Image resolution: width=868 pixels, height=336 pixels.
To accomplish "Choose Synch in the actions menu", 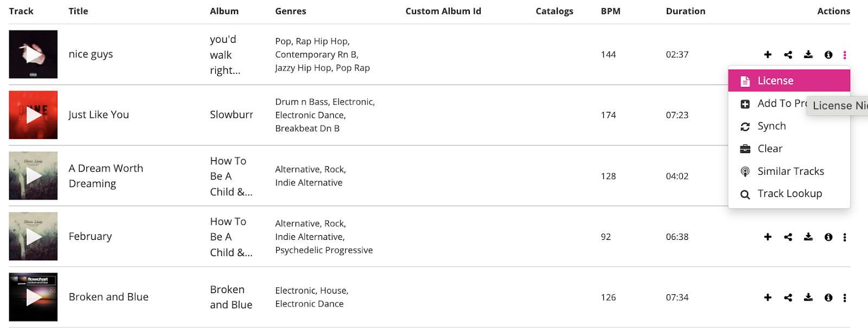I will (771, 126).
